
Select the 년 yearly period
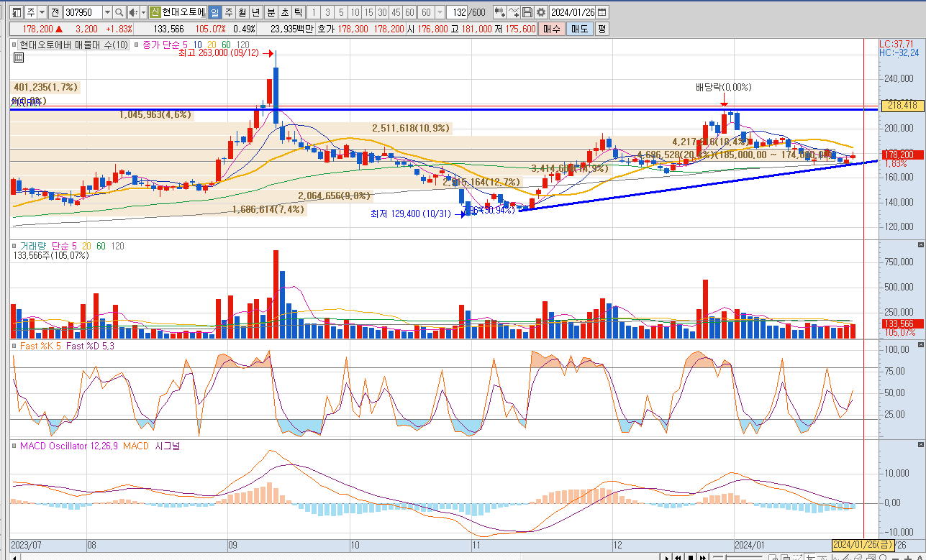pyautogui.click(x=255, y=12)
